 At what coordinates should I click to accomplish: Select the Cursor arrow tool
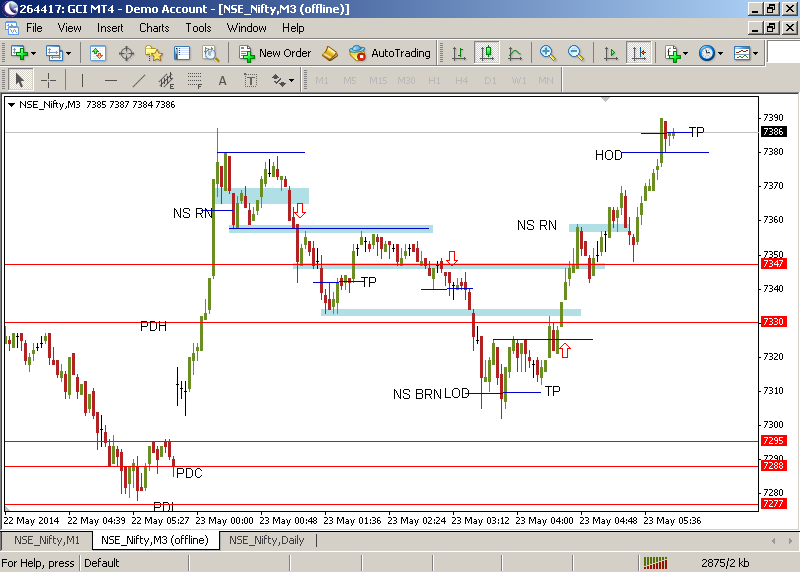pyautogui.click(x=20, y=80)
